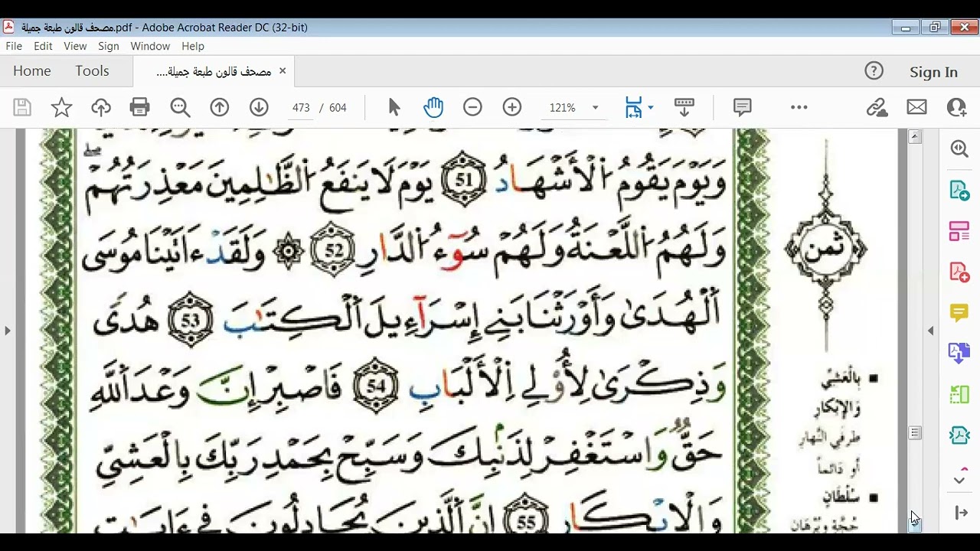This screenshot has height=551, width=980.
Task: Collapse the right tools pane
Action: click(961, 513)
